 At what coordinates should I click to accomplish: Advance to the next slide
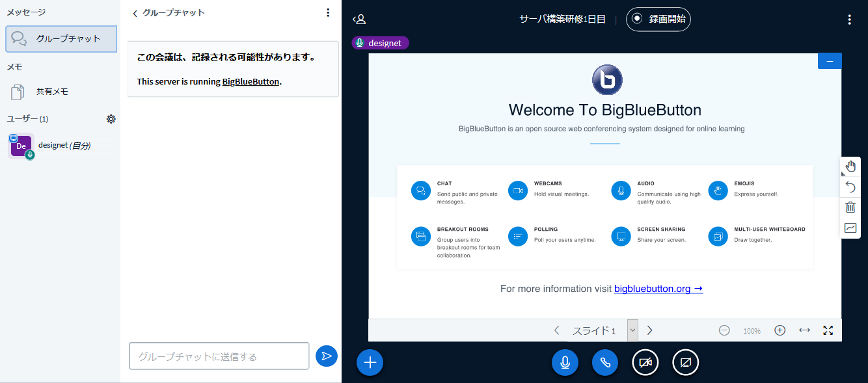point(649,330)
